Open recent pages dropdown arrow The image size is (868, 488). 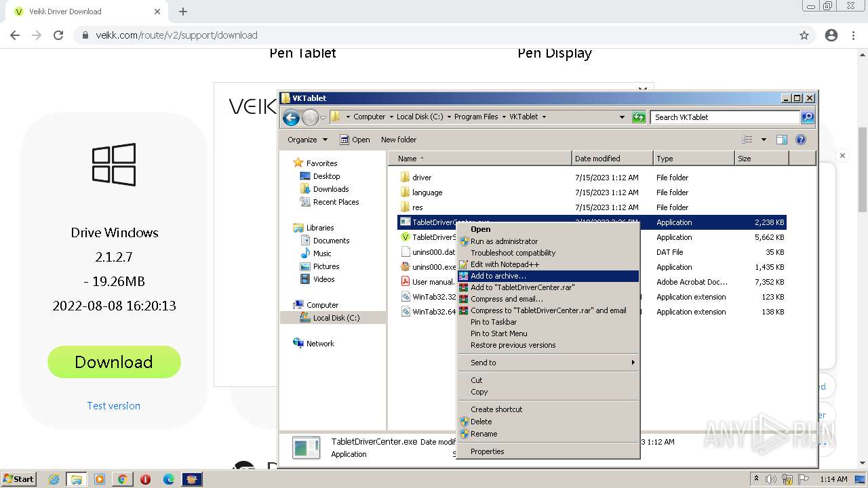323,117
